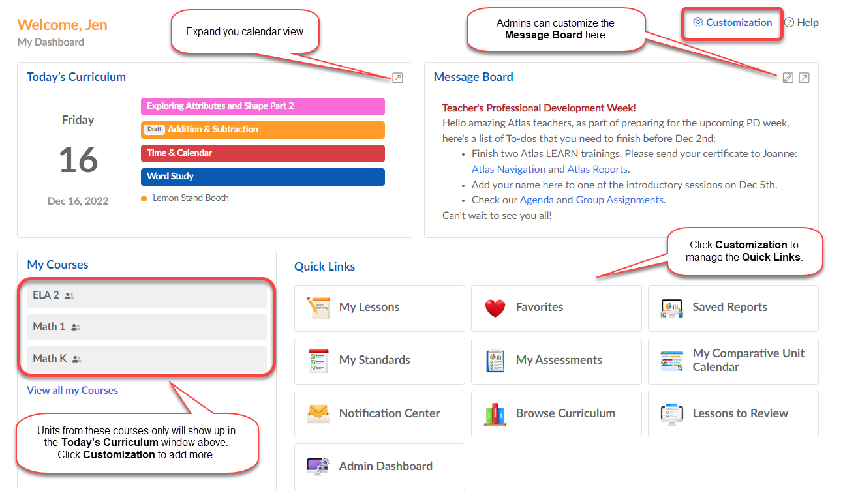The height and width of the screenshot is (504, 843).
Task: Click the My Lessons notepad icon
Action: tap(318, 308)
